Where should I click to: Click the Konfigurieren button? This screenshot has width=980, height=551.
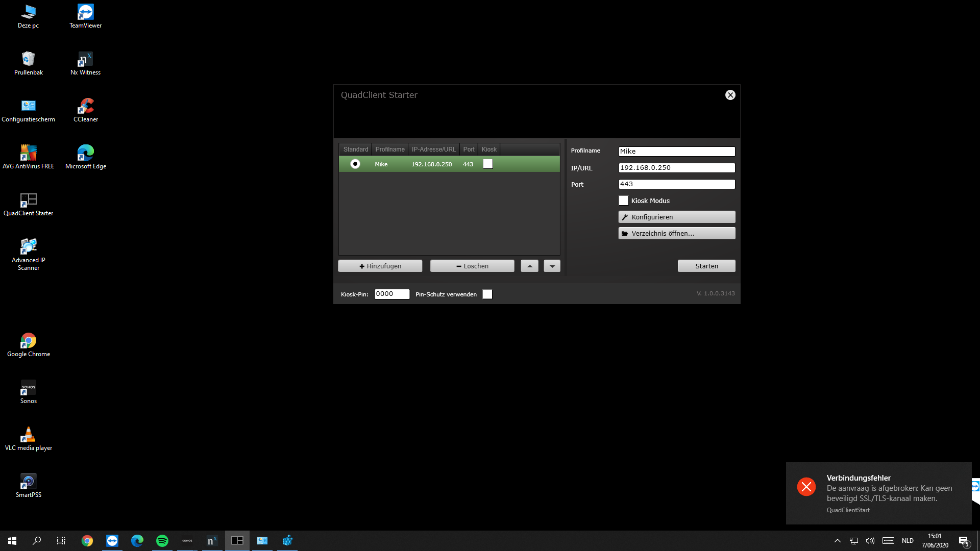pos(677,217)
